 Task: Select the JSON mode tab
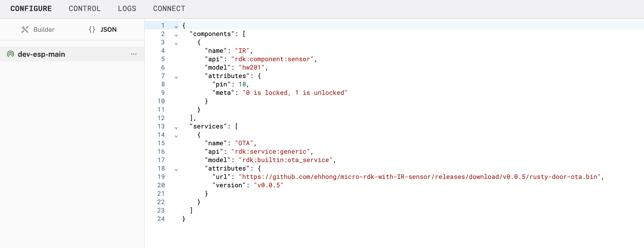[x=103, y=29]
